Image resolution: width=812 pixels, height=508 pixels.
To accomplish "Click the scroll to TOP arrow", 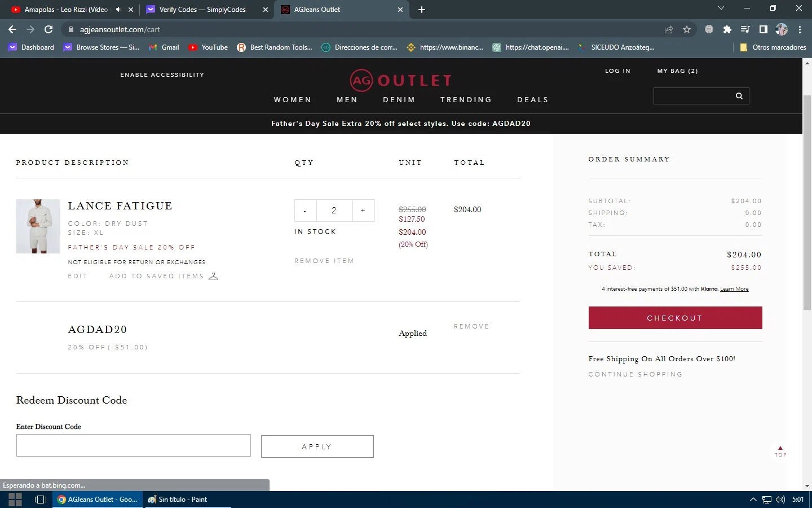I will [x=780, y=451].
